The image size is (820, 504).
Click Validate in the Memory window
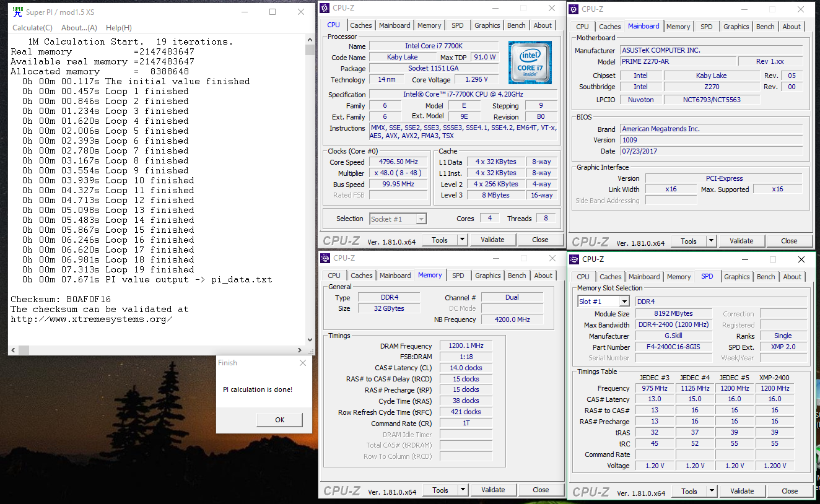click(493, 490)
